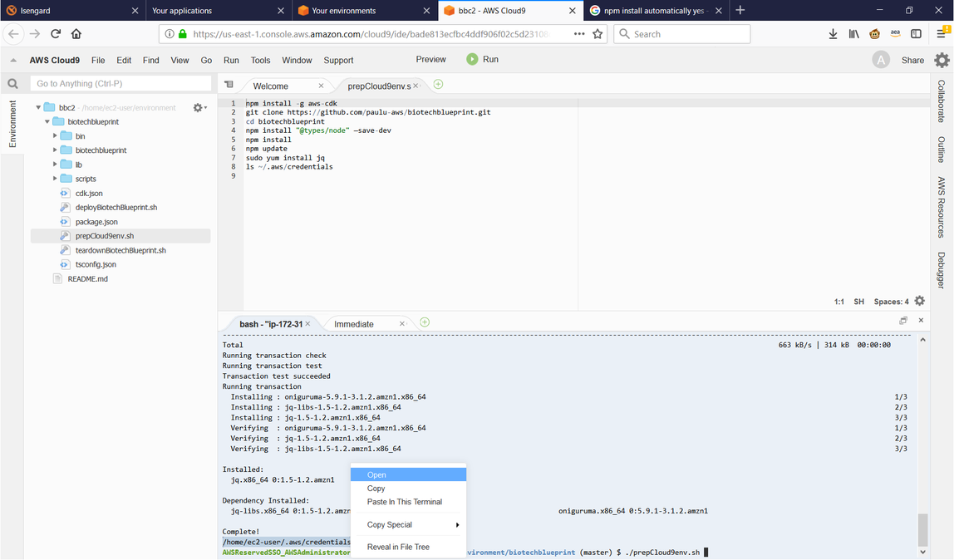This screenshot has height=560, width=954.
Task: Select README.md in file tree
Action: pyautogui.click(x=87, y=278)
